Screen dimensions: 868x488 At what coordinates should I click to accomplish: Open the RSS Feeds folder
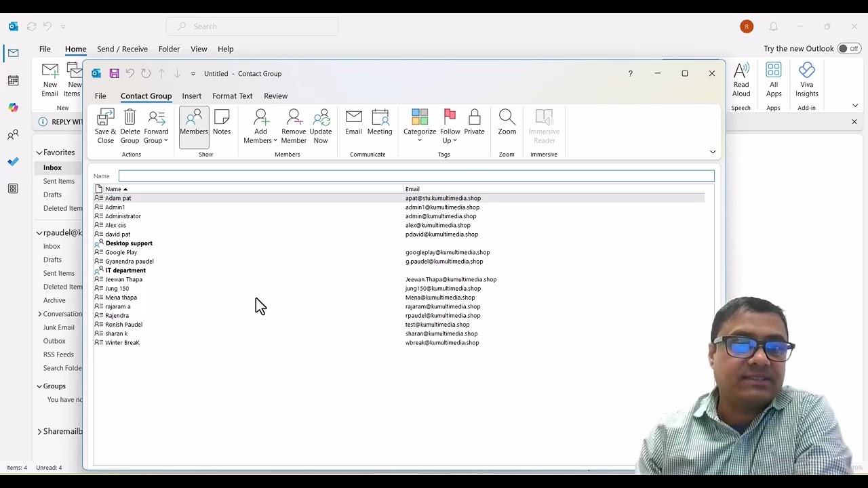pyautogui.click(x=58, y=354)
